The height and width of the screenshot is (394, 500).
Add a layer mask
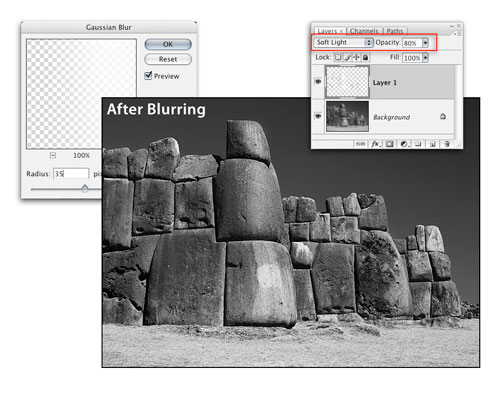[390, 144]
